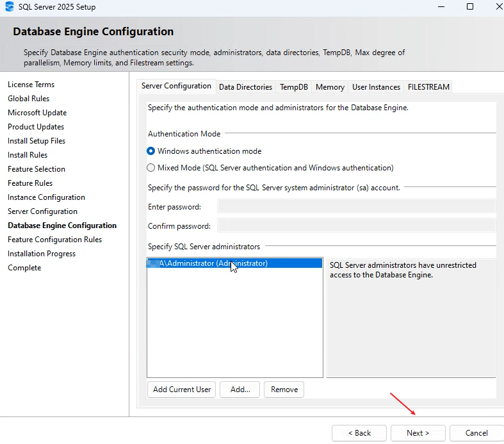Screen dimensions: 504x444
Task: Click the Add Current User button
Action: (182, 390)
